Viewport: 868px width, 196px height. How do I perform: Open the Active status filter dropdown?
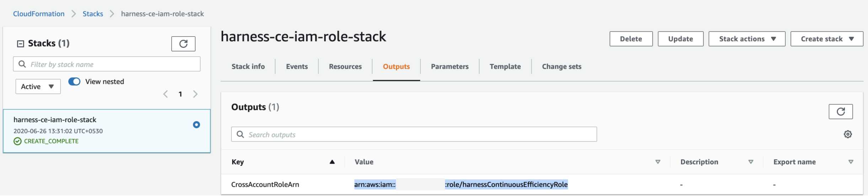(x=38, y=87)
